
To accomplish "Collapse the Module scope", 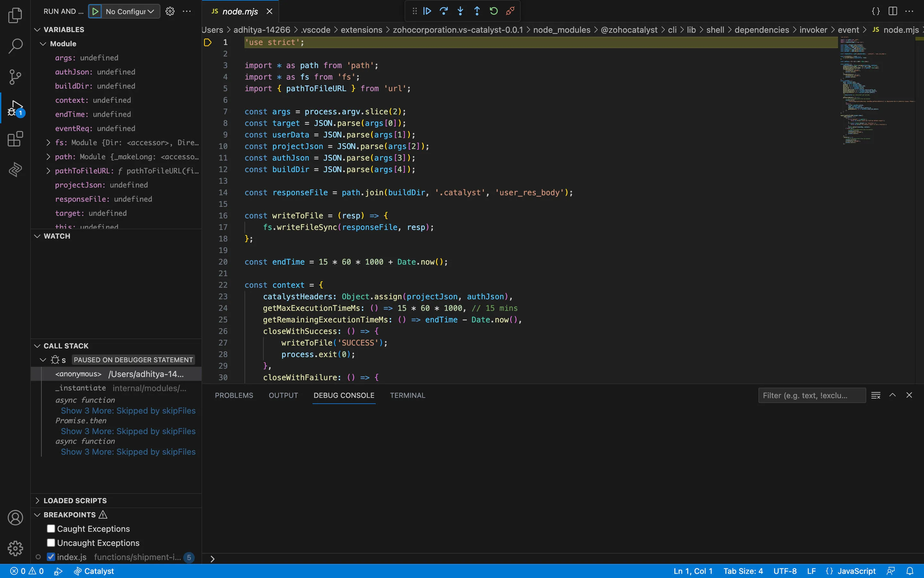I will [43, 44].
